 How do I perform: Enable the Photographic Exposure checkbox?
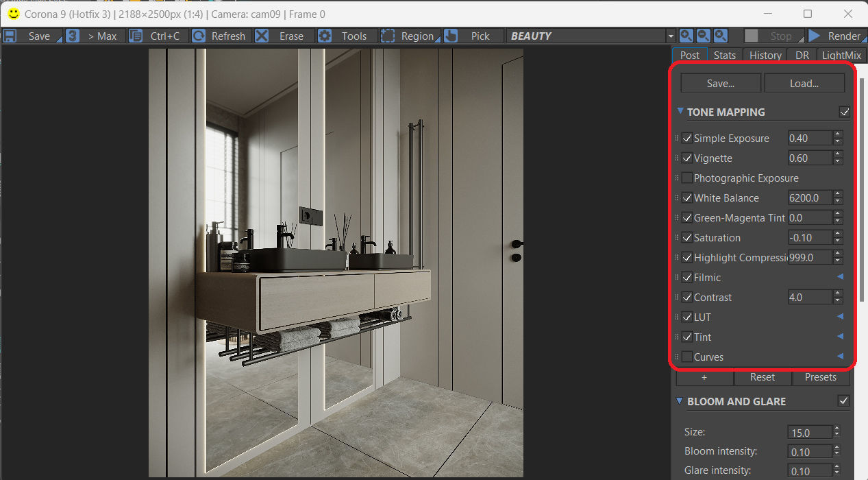tap(687, 178)
